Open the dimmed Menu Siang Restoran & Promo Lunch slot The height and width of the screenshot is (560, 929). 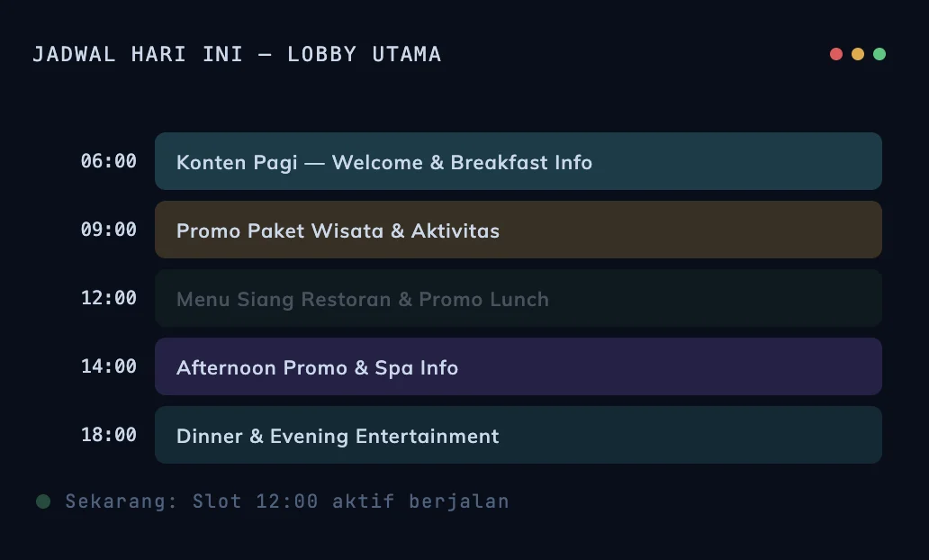point(518,299)
